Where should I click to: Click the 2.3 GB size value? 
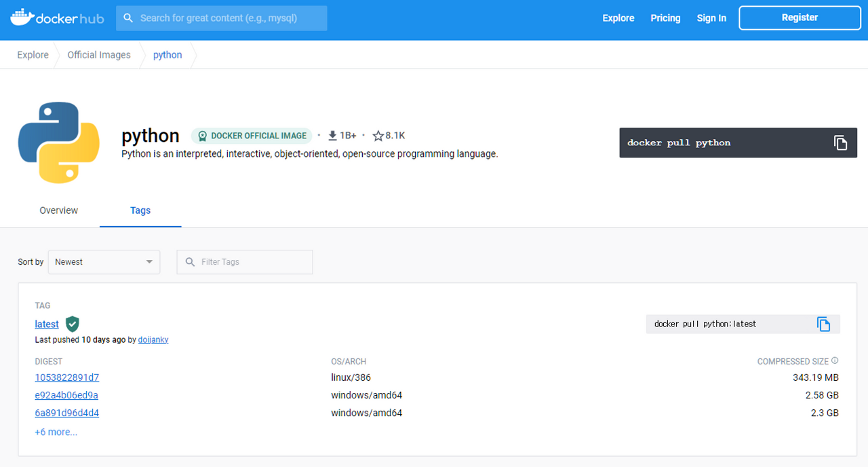click(825, 413)
